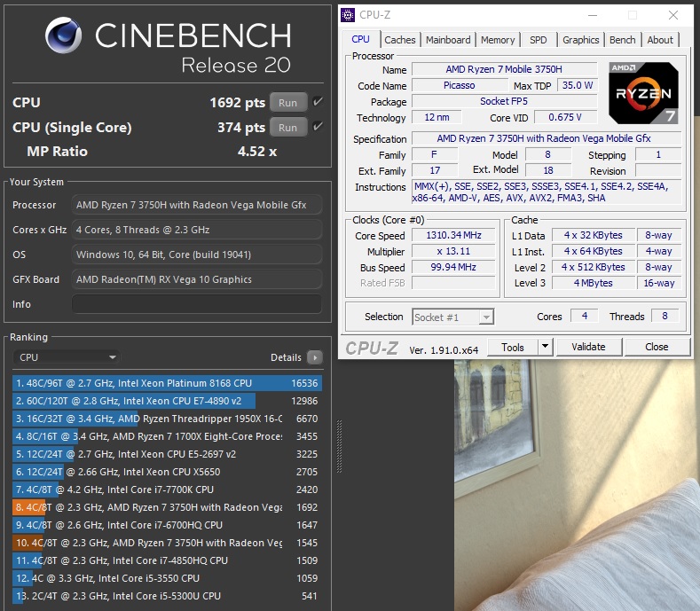The image size is (700, 611).
Task: Click the Close button in CPU-Z
Action: coord(657,347)
